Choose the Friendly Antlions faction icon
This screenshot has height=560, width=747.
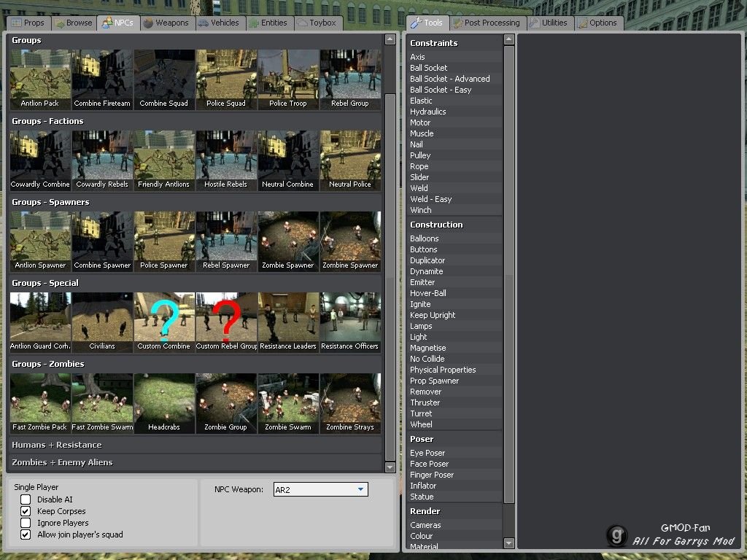click(164, 160)
